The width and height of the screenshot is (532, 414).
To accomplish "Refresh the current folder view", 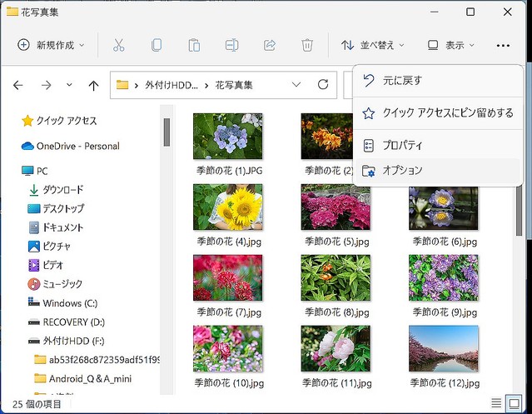I will [x=323, y=85].
